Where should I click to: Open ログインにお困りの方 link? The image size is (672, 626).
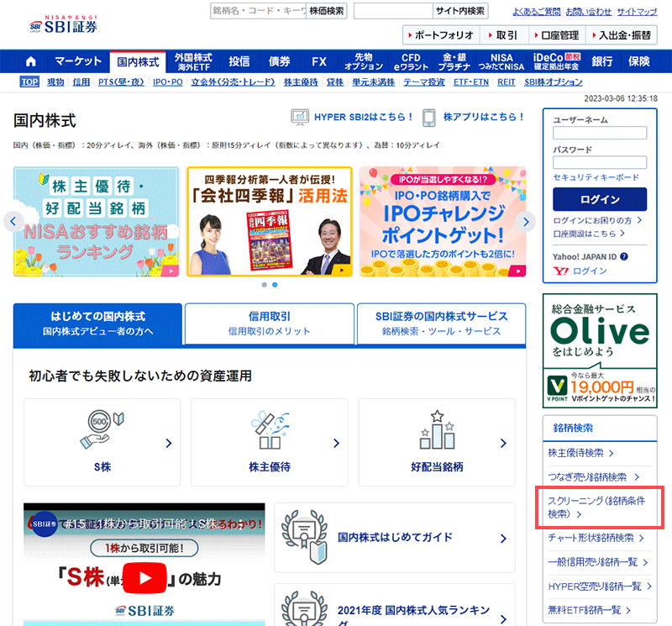click(x=597, y=220)
